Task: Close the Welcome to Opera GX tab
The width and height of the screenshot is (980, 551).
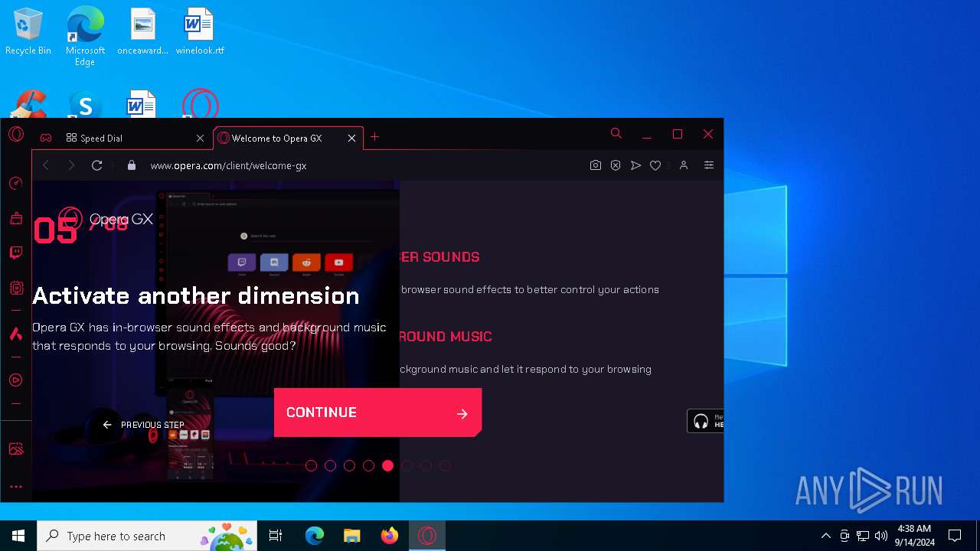Action: (x=351, y=138)
